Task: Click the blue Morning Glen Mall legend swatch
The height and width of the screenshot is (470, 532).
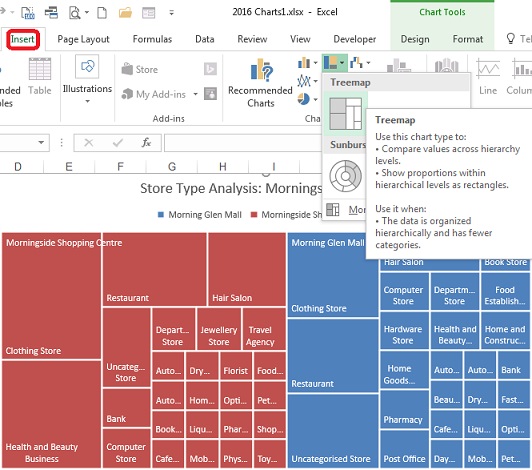Action: (161, 214)
